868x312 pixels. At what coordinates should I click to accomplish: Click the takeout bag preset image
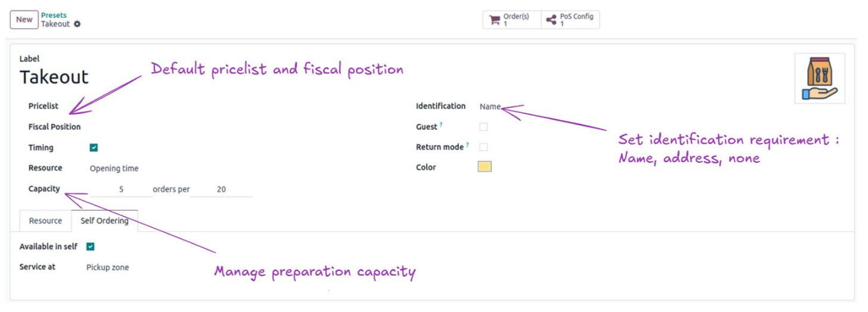pos(820,78)
